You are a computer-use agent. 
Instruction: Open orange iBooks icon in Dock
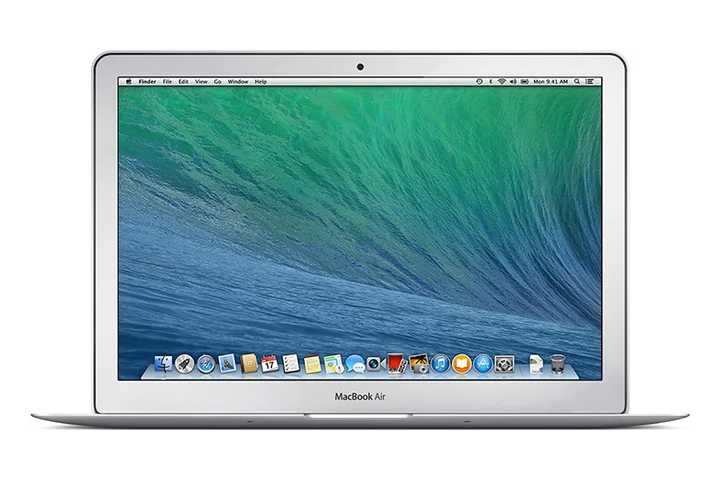click(461, 364)
